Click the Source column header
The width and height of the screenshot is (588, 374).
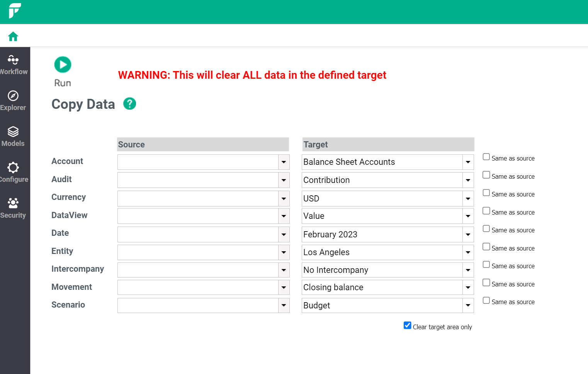(x=203, y=144)
